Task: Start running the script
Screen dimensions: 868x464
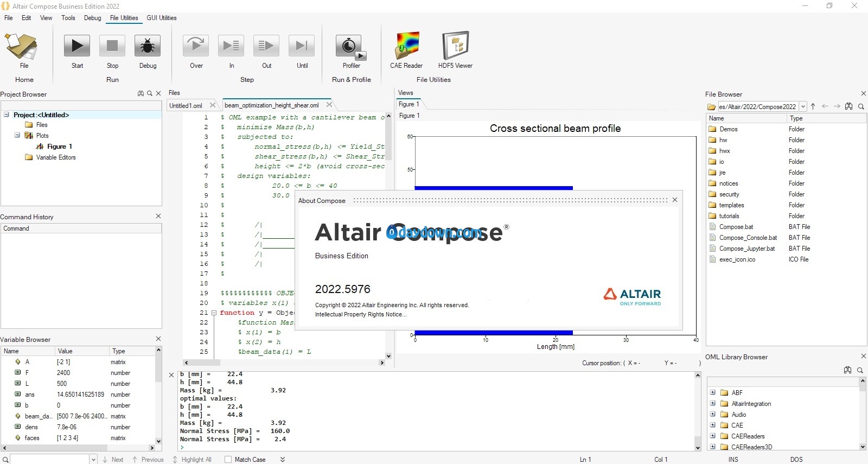Action: click(x=77, y=46)
